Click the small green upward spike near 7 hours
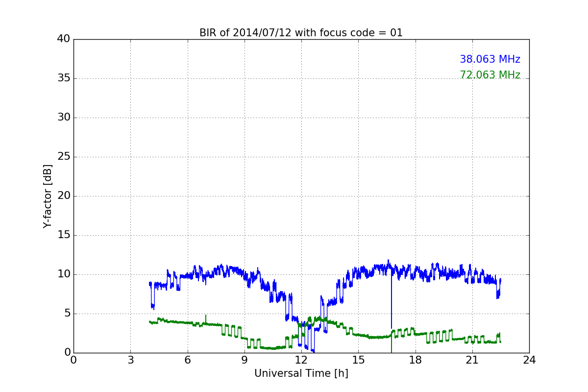Image resolution: width=588 pixels, height=392 pixels. pos(206,318)
